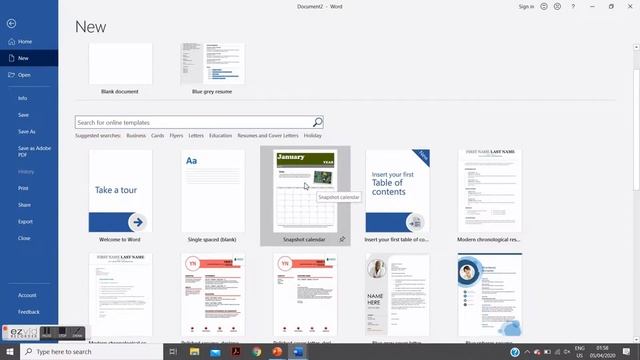Open Google Chrome from the taskbar
640x360 pixels.
point(257,351)
